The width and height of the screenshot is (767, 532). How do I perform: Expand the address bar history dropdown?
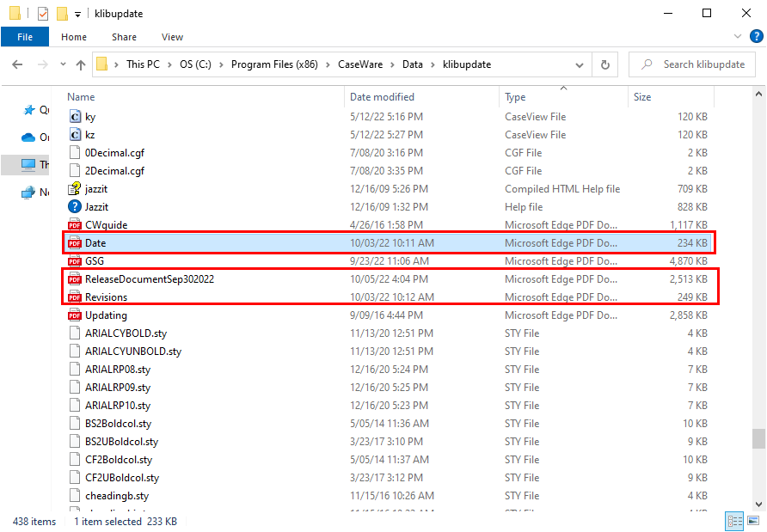point(580,65)
